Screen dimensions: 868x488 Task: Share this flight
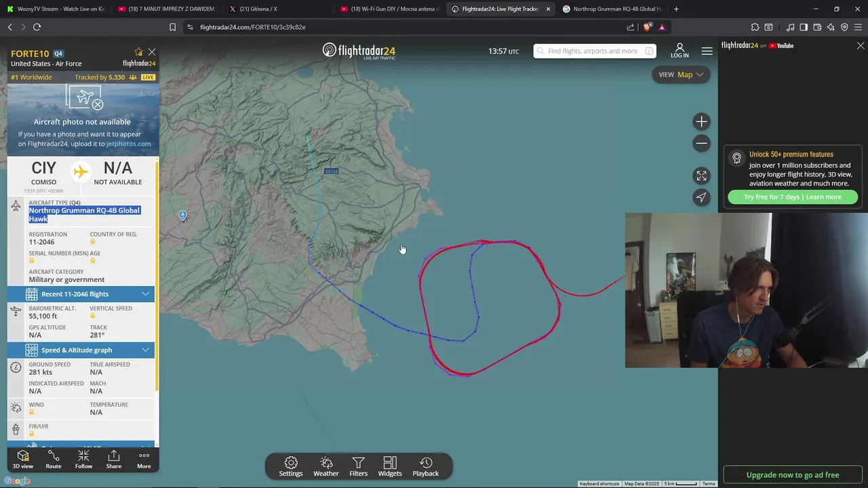pos(114,460)
